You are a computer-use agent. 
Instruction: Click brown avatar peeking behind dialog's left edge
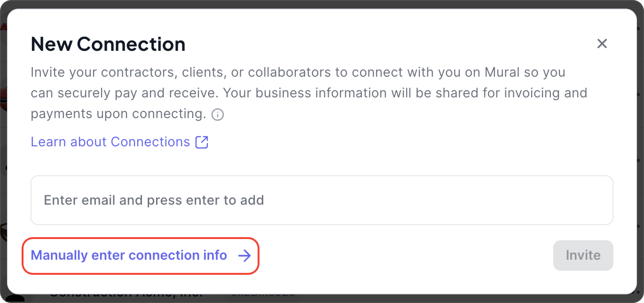coord(3,231)
